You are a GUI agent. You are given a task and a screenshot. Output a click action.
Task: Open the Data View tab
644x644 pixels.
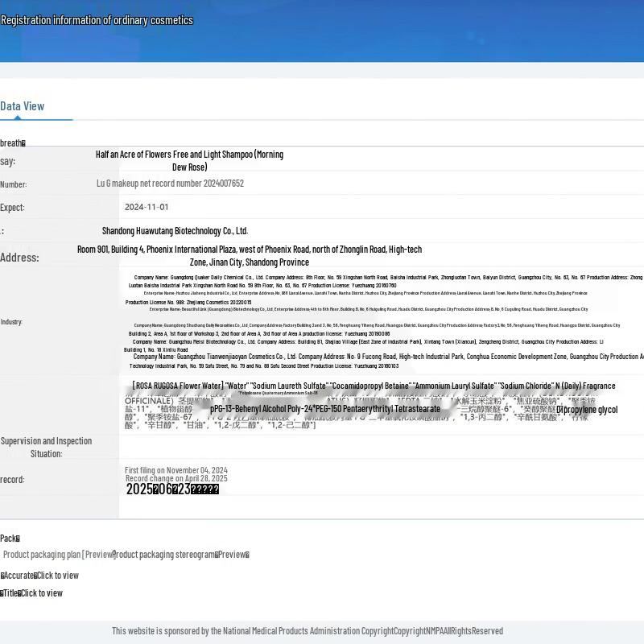pyautogui.click(x=23, y=106)
